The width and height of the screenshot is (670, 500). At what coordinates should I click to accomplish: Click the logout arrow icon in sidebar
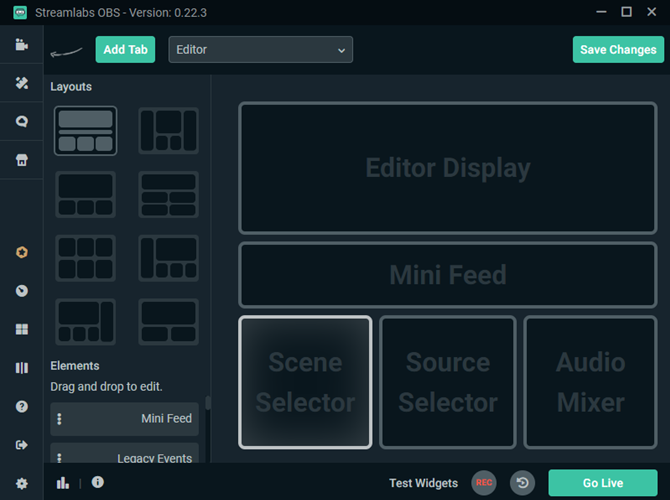[21, 445]
